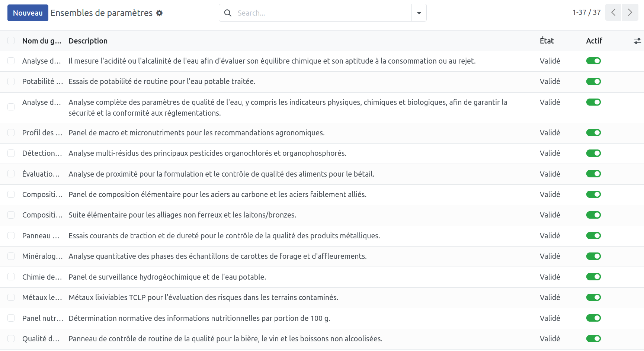Toggle Actif for the Chimie de… row
This screenshot has width=644, height=351.
[x=593, y=277]
